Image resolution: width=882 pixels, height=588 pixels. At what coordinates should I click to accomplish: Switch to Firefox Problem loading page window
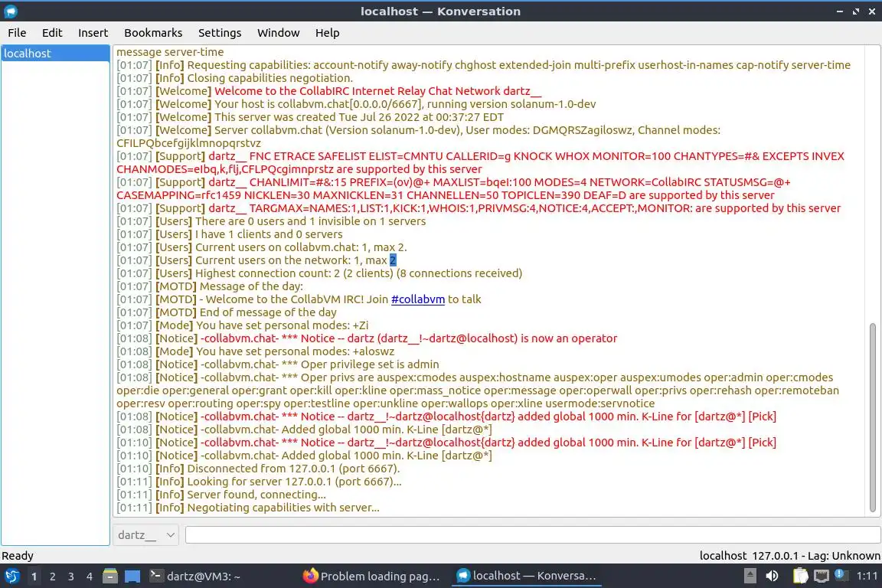(x=372, y=577)
